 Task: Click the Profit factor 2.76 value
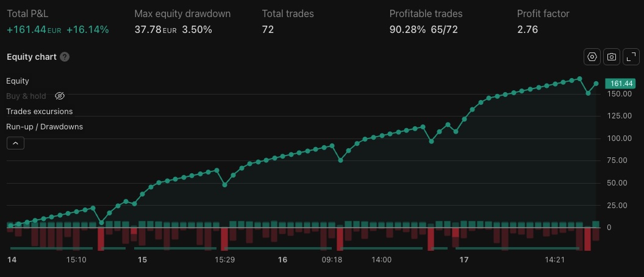tap(528, 29)
